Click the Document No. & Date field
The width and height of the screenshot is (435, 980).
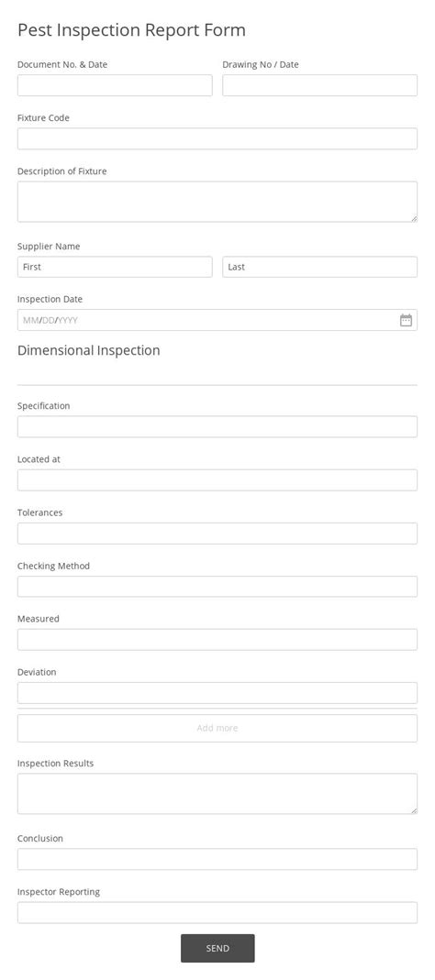(x=115, y=85)
